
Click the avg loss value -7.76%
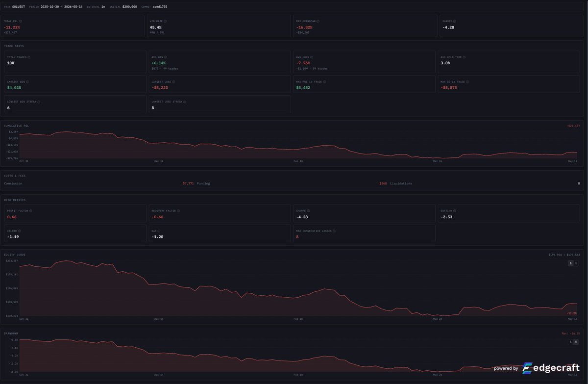(x=303, y=63)
